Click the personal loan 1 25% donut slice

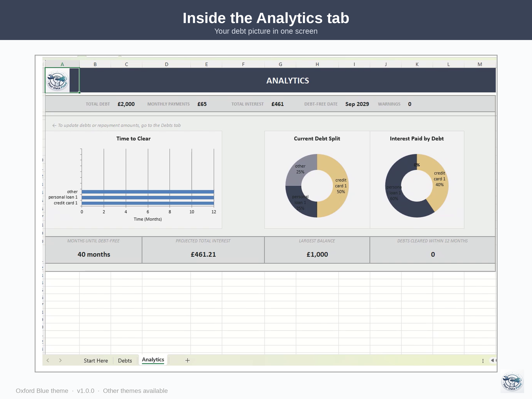[300, 203]
